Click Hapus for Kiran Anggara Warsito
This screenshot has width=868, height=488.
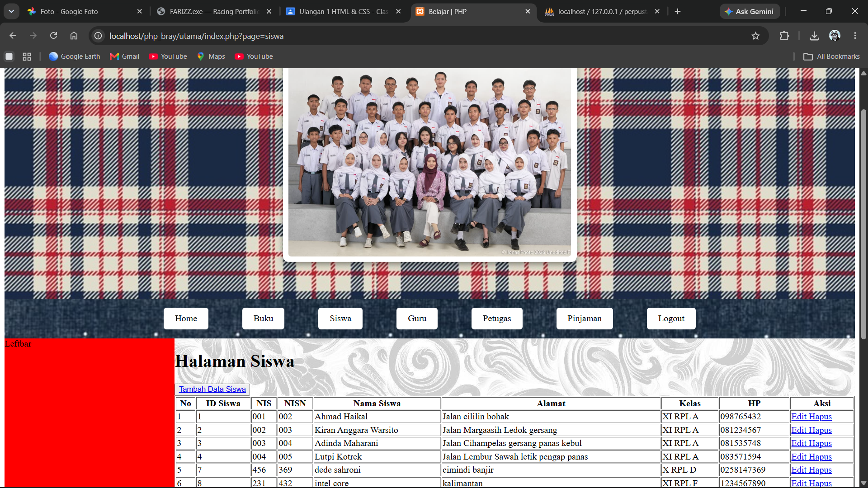pyautogui.click(x=820, y=430)
